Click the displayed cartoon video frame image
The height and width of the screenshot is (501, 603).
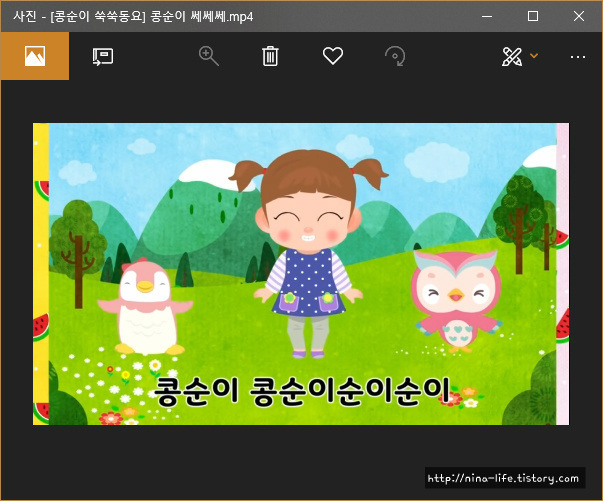click(x=301, y=274)
